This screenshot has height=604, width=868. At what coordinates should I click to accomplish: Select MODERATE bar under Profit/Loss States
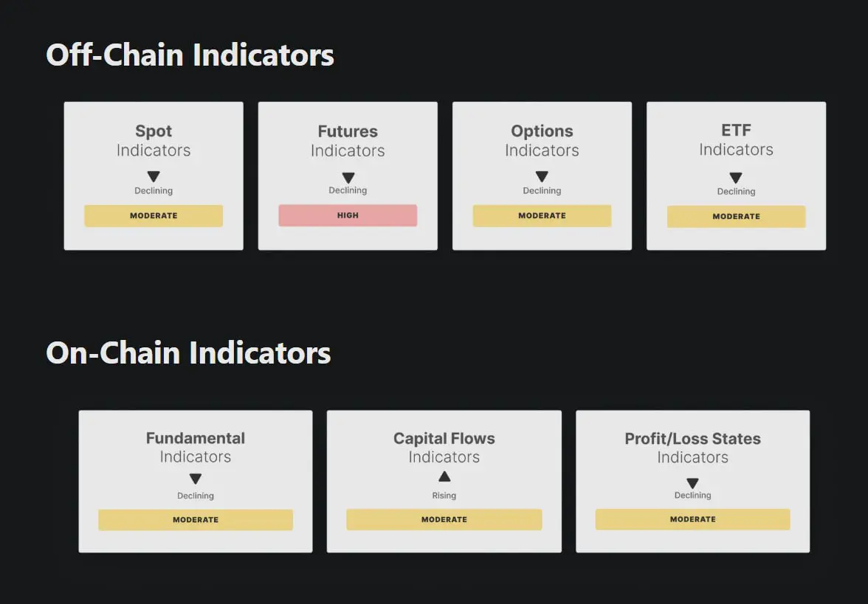(x=692, y=519)
